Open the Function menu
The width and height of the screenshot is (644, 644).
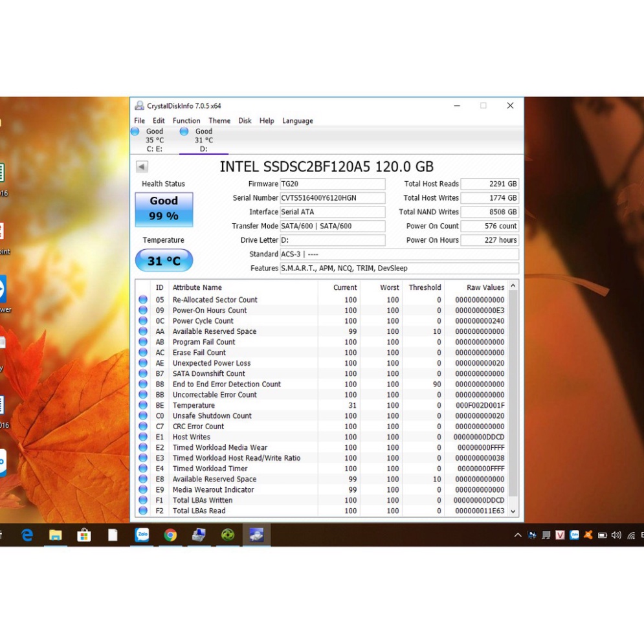coord(186,121)
